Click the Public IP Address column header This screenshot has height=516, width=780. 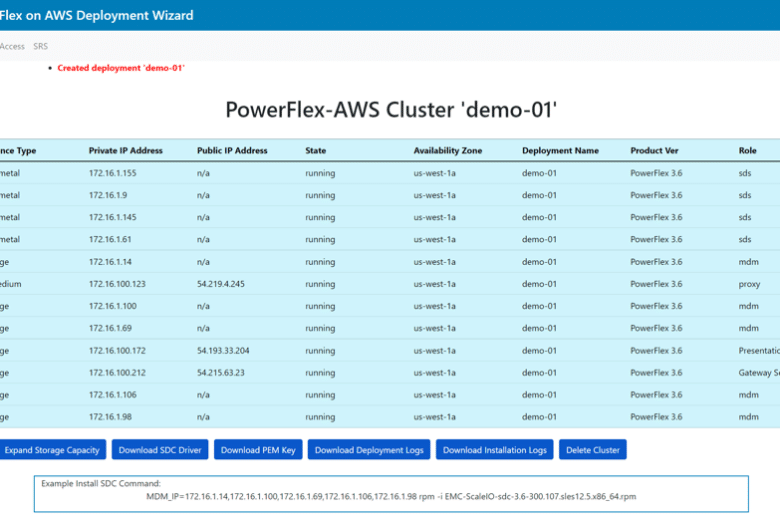tap(232, 150)
